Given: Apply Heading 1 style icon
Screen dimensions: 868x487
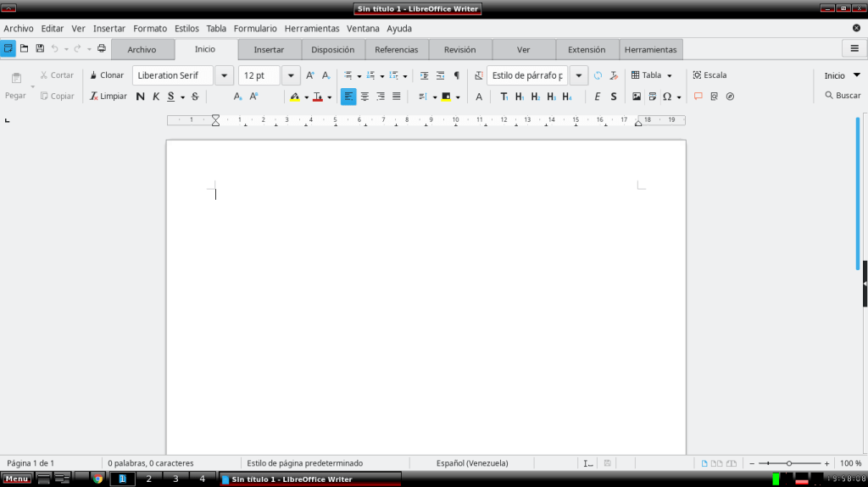Looking at the screenshot, I should pos(519,97).
